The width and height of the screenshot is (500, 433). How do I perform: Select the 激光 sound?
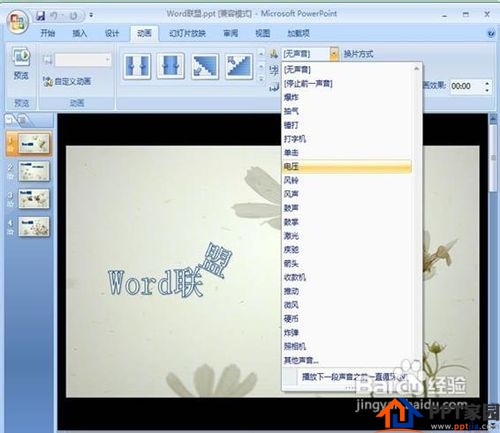(x=347, y=236)
